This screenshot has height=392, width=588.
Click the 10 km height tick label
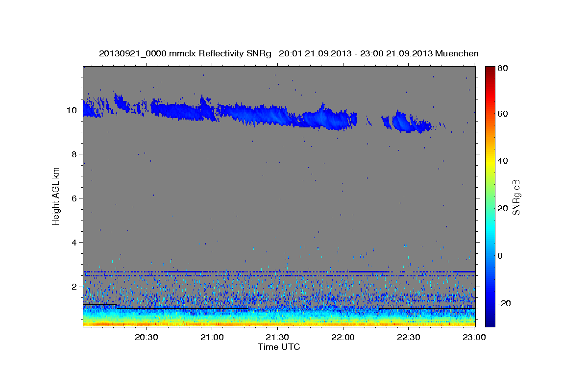point(73,110)
